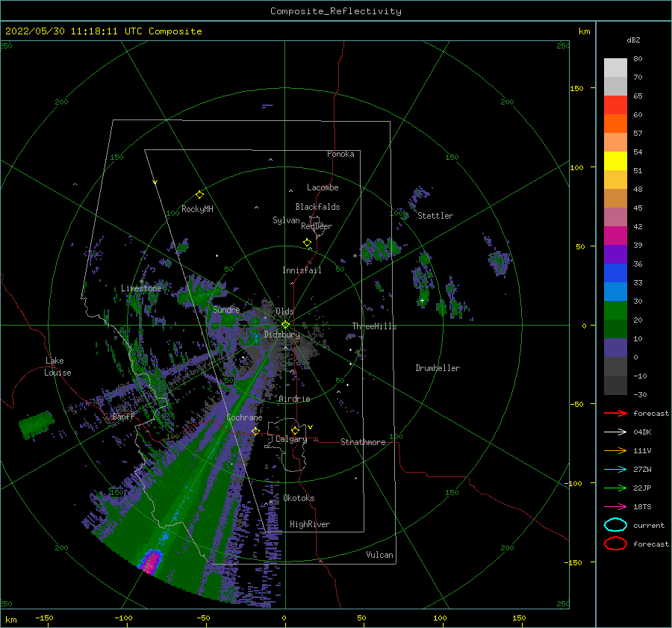Image resolution: width=672 pixels, height=628 pixels.
Task: Click the dBZ legend heading
Action: [x=633, y=40]
